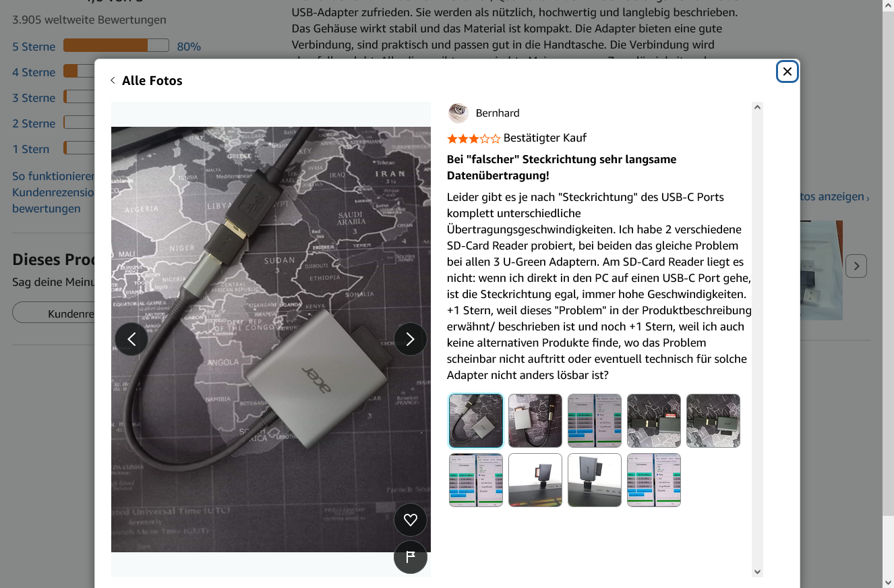Screen dimensions: 894x588
Task: View the fourth thumbnail in first row
Action: (654, 421)
